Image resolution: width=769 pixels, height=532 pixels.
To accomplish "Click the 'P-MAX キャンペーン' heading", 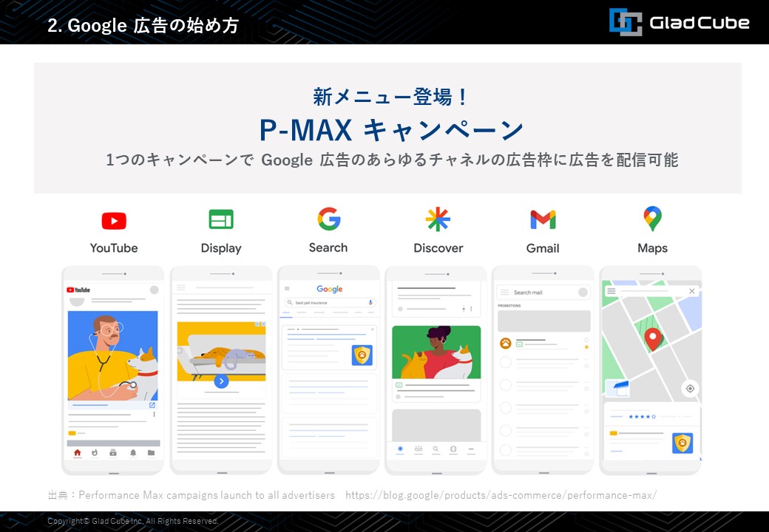I will coord(391,130).
